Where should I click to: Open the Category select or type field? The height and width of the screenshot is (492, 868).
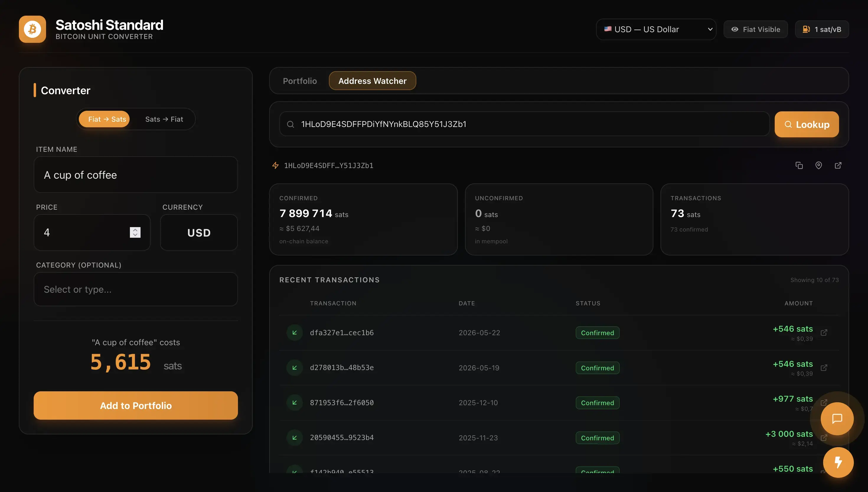click(136, 289)
